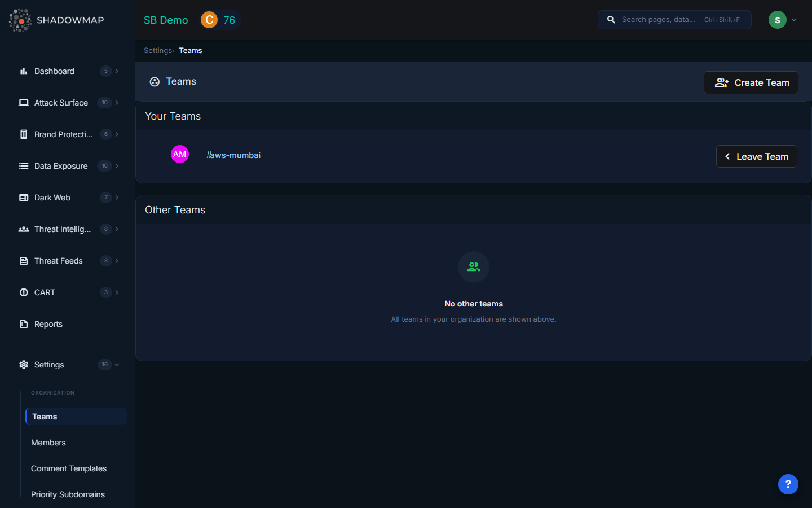Click the Shadowmap logo icon

tap(20, 20)
